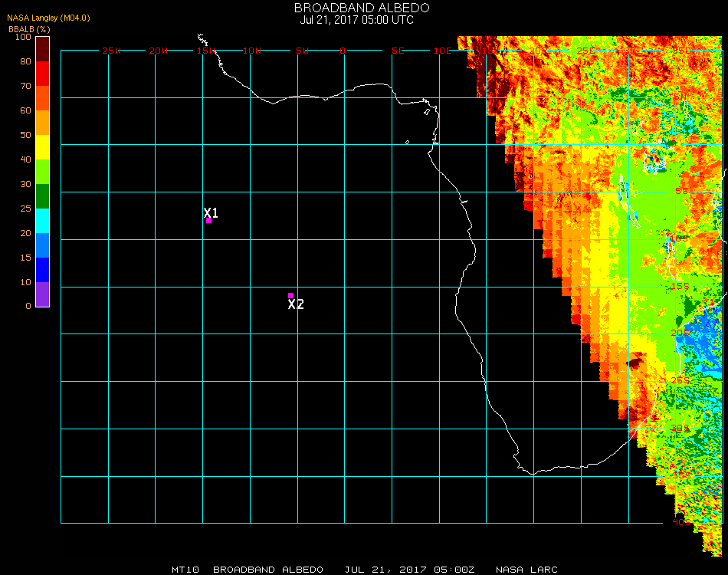Click the cyan 20-25% colorbar segment
Image resolution: width=728 pixels, height=575 pixels.
pos(42,221)
